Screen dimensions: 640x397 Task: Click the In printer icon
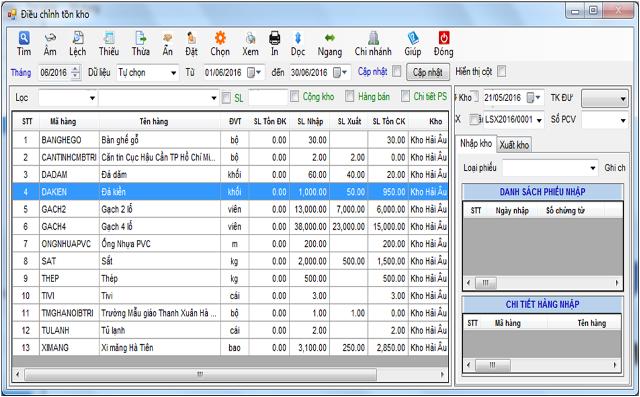coord(275,38)
